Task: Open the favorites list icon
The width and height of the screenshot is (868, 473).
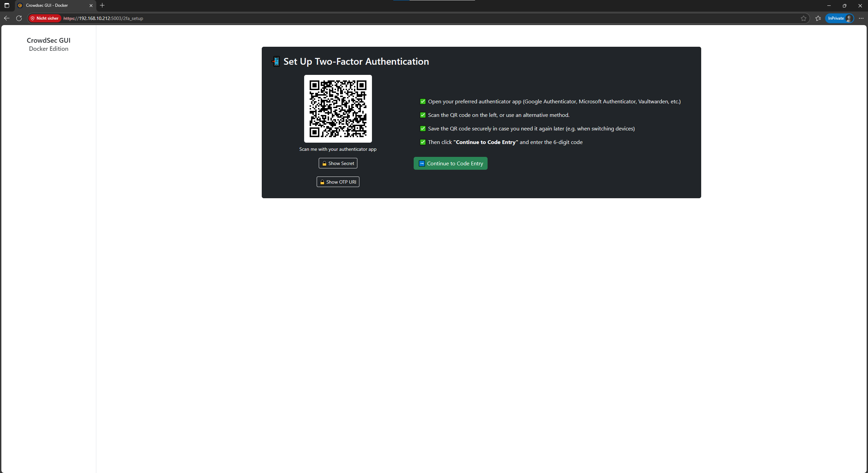Action: click(818, 18)
